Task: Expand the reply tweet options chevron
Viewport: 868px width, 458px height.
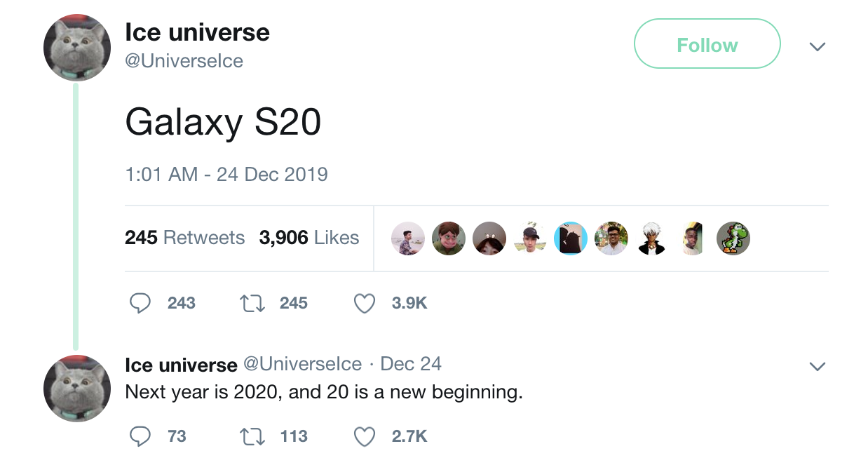Action: [x=818, y=367]
